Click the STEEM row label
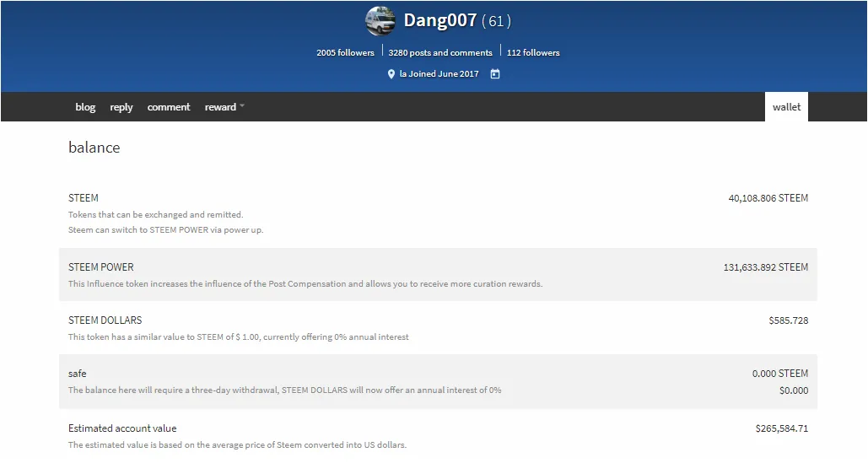 [x=83, y=198]
